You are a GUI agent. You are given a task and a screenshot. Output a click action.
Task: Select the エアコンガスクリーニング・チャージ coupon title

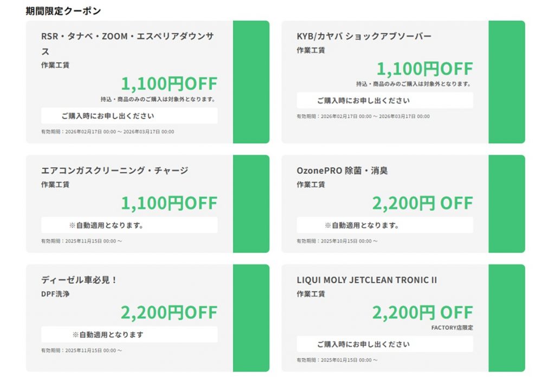114,171
